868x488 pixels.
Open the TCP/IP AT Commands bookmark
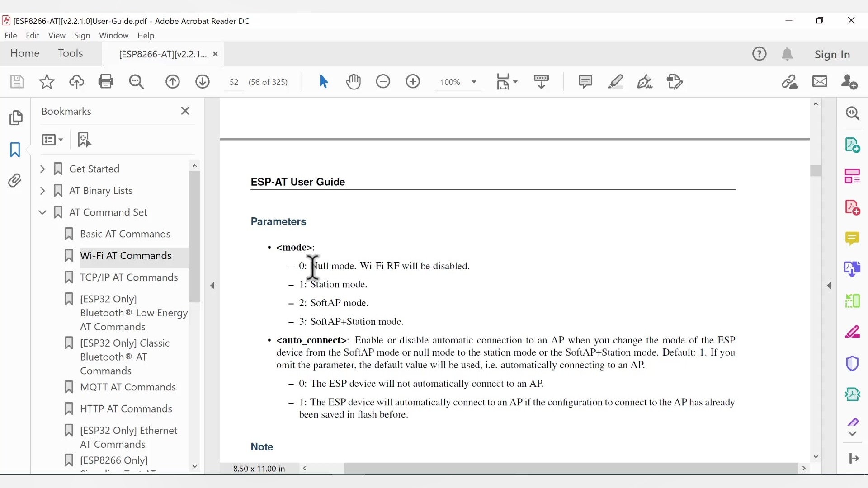click(x=129, y=277)
